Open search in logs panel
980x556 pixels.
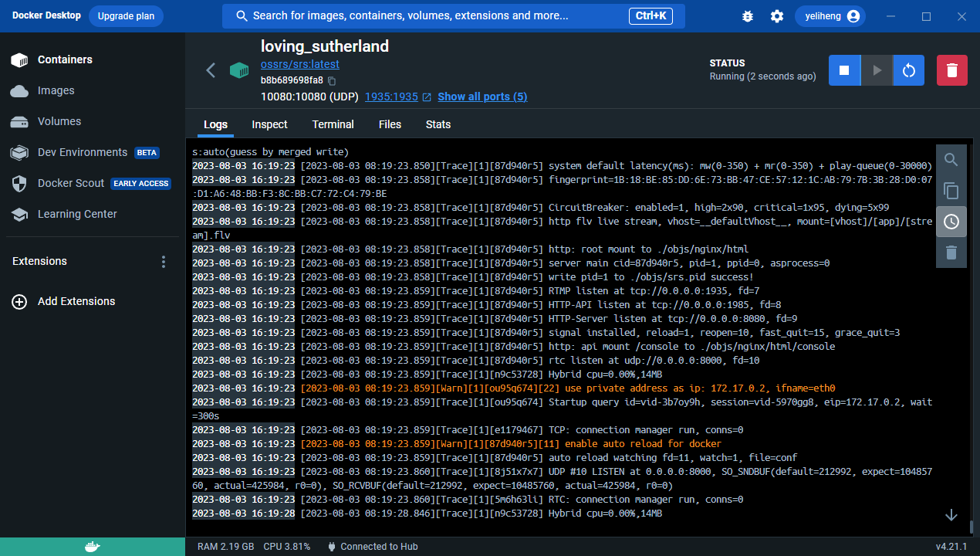[x=951, y=160]
